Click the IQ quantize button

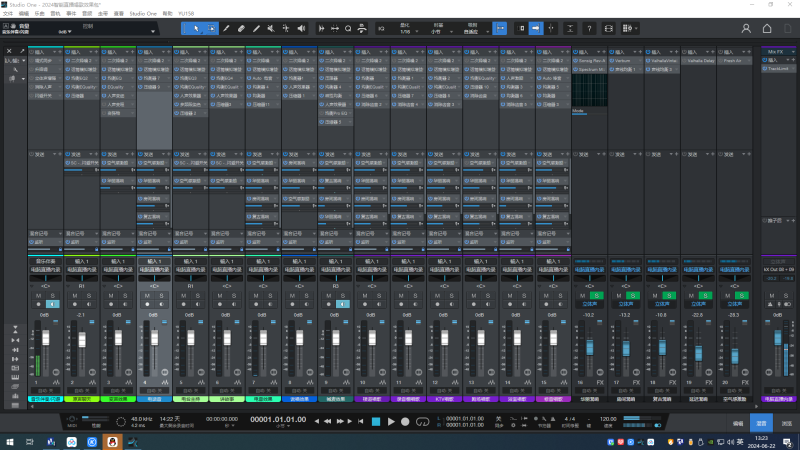(381, 29)
